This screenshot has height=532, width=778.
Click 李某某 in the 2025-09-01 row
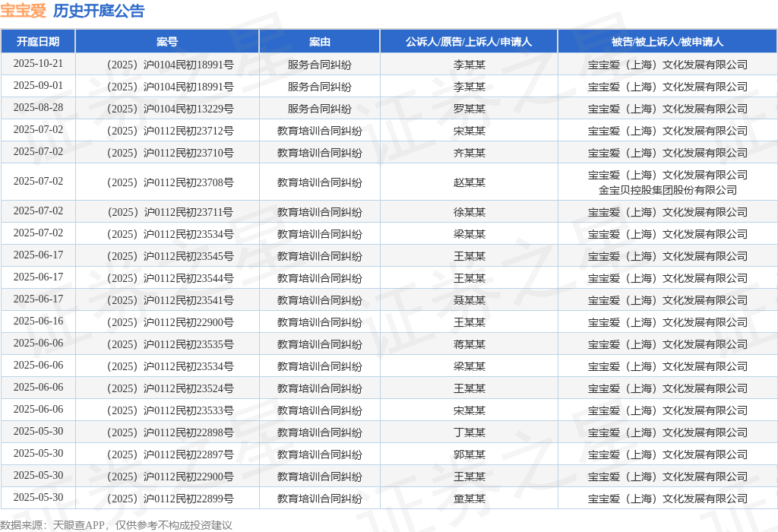(469, 87)
